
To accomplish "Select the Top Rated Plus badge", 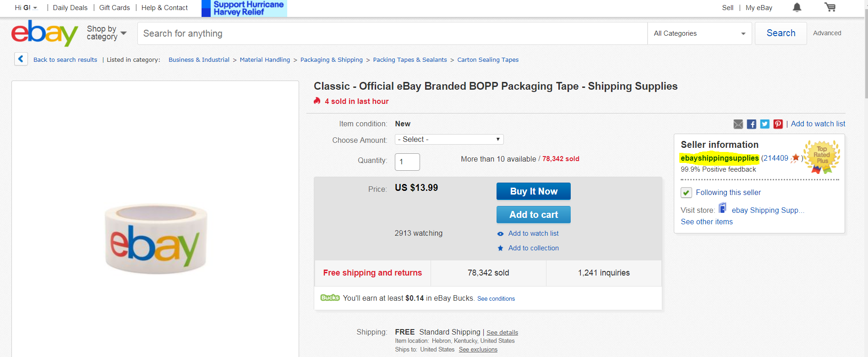I will point(821,156).
